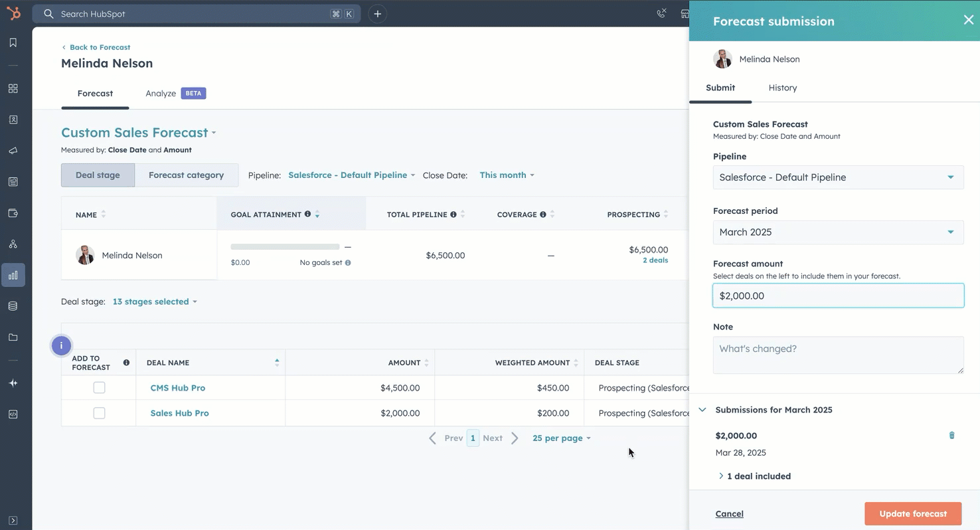Open the Pipeline select in submission panel

(838, 177)
